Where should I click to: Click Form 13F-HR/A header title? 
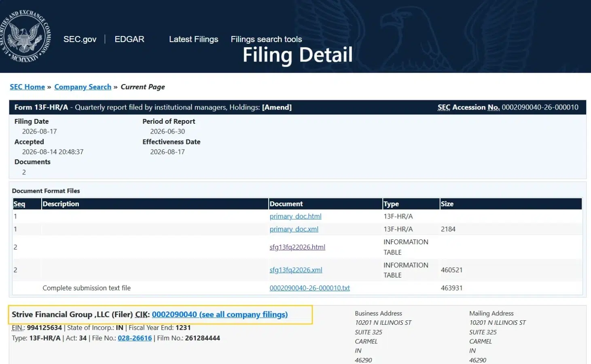tap(41, 107)
